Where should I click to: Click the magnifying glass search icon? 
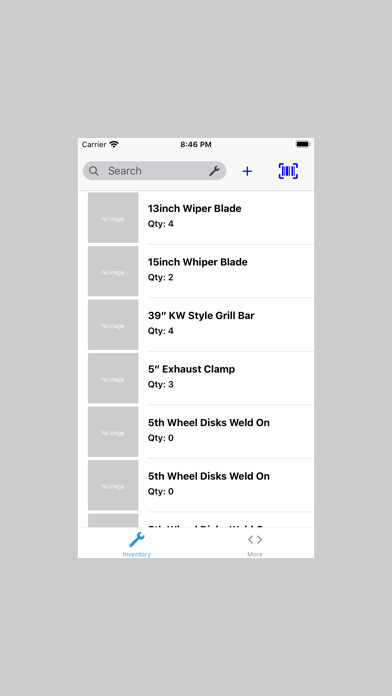point(94,171)
